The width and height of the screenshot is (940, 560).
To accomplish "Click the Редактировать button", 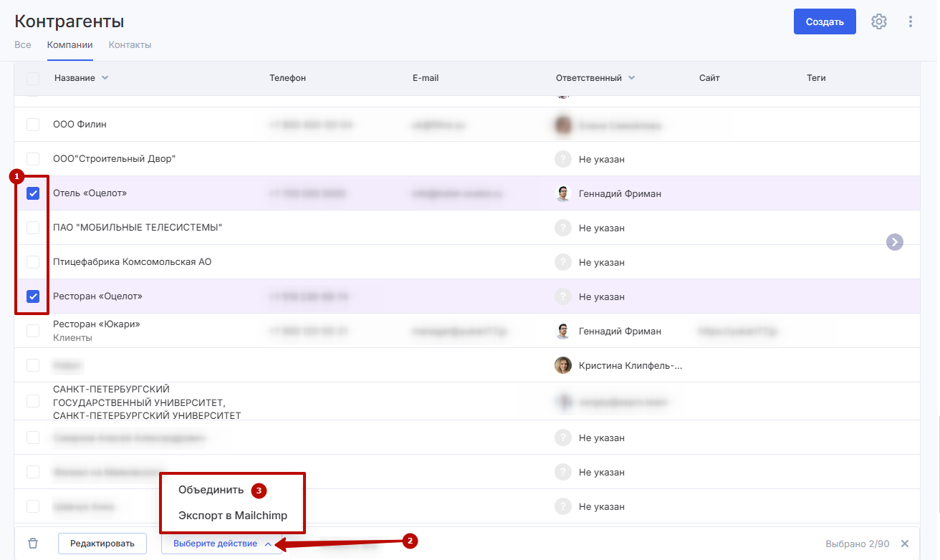I will [102, 544].
